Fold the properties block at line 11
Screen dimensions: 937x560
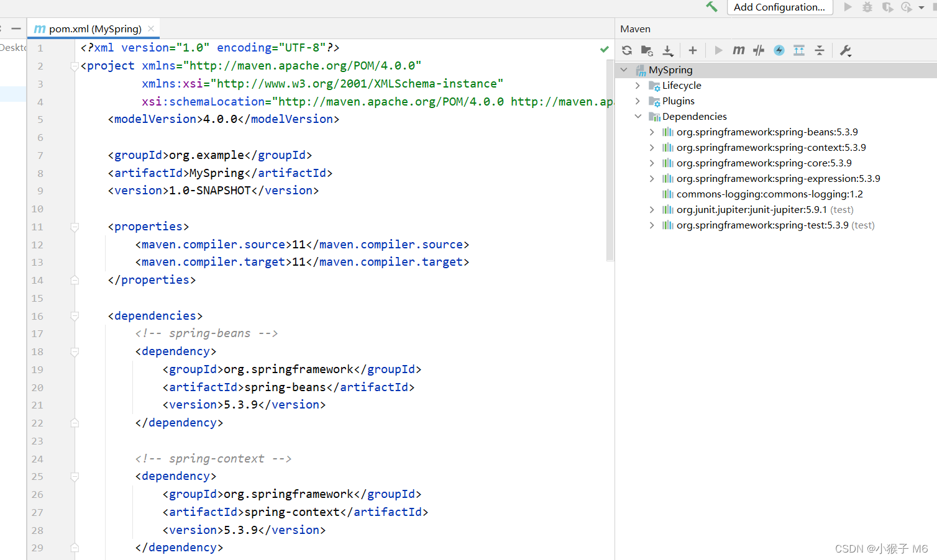tap(75, 227)
